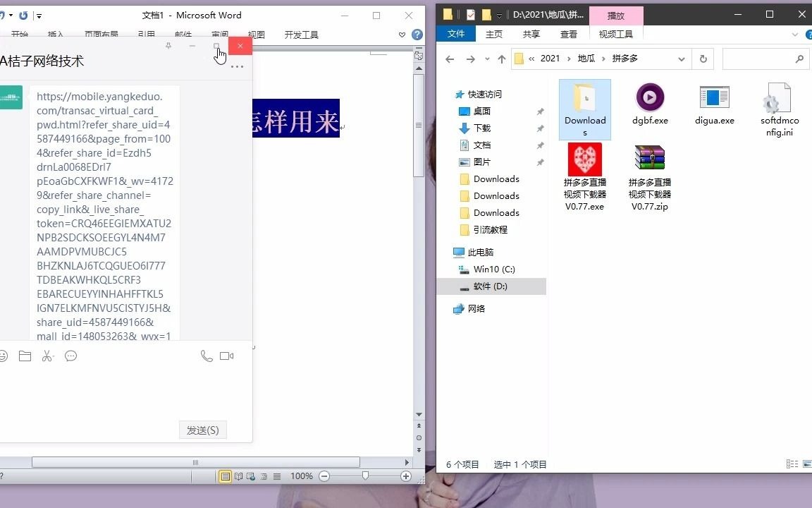Start a video call from the chat window
Screen dimensions: 812x508
[226, 356]
